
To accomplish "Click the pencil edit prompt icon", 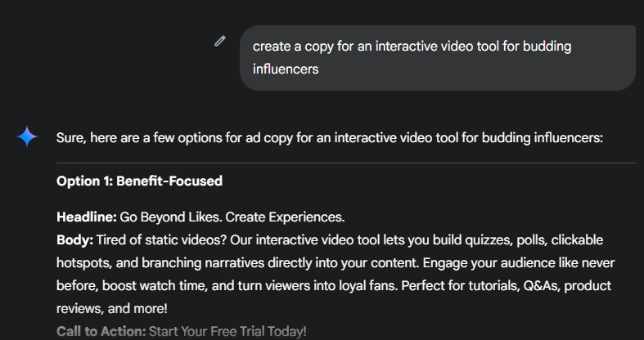I will tap(220, 41).
